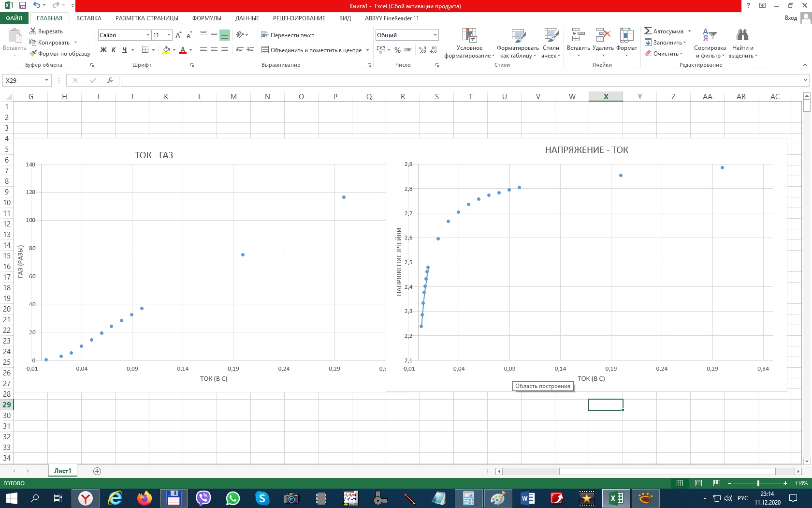812x508 pixels.
Task: Click the Вход sign-in link
Action: tap(791, 18)
